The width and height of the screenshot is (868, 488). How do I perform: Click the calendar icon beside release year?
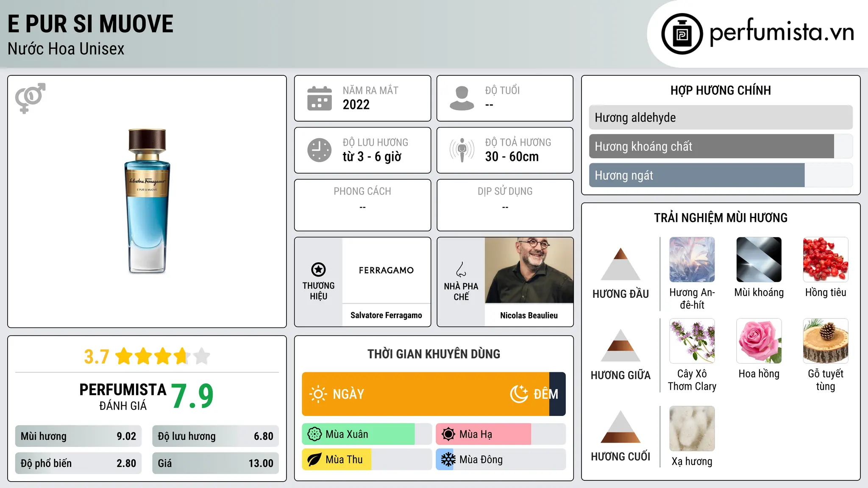(x=320, y=98)
